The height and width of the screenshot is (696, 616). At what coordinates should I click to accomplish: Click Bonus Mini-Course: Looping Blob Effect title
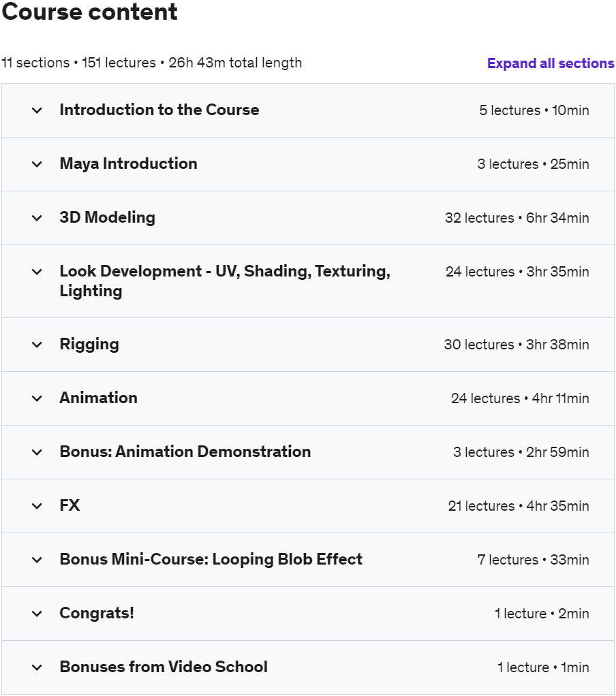(x=211, y=559)
